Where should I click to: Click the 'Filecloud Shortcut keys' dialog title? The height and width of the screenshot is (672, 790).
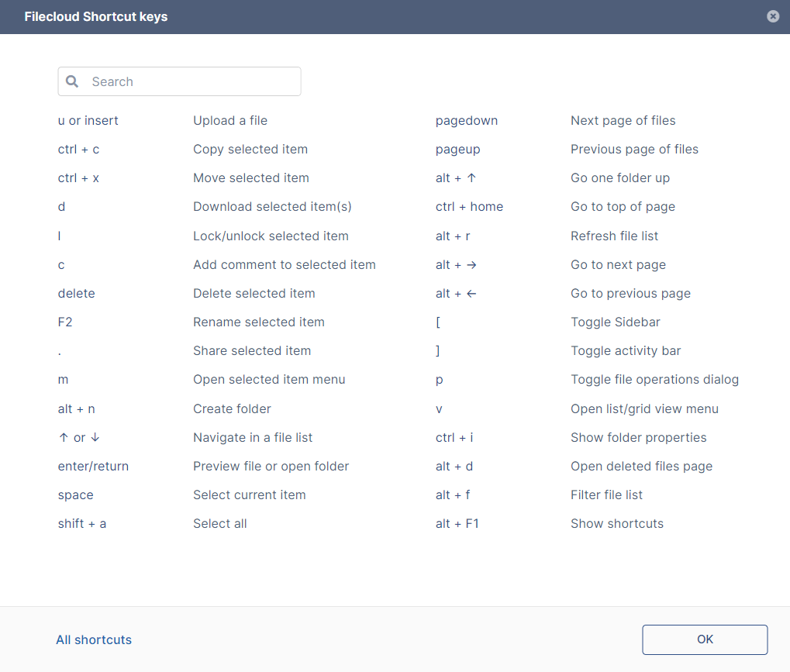pos(96,16)
